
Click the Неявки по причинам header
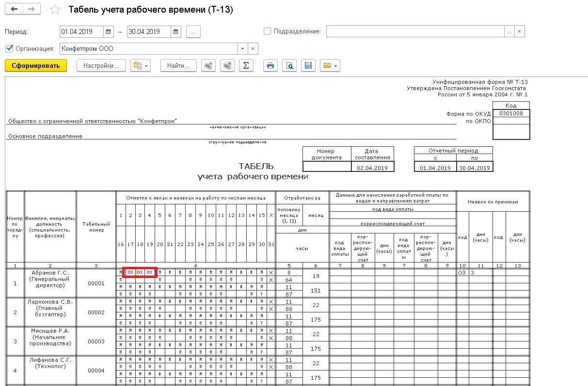tap(493, 201)
